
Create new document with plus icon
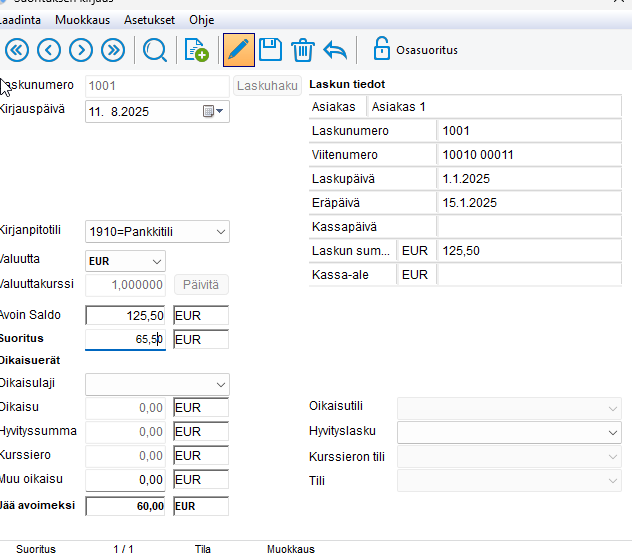[197, 49]
